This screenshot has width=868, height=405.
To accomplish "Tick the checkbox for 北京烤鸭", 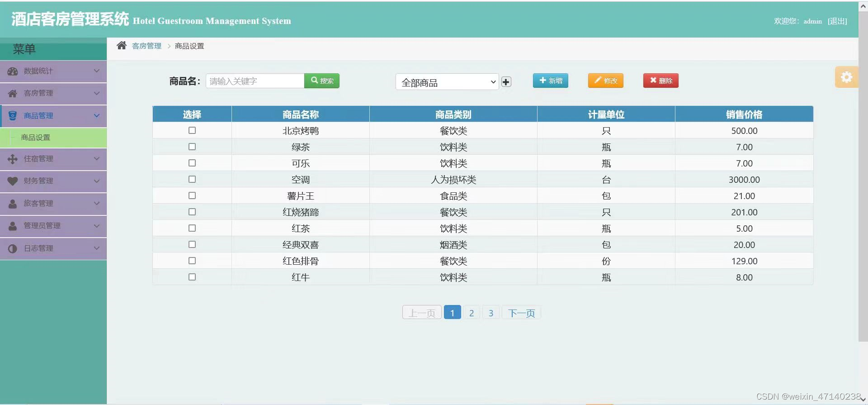I will [x=192, y=130].
